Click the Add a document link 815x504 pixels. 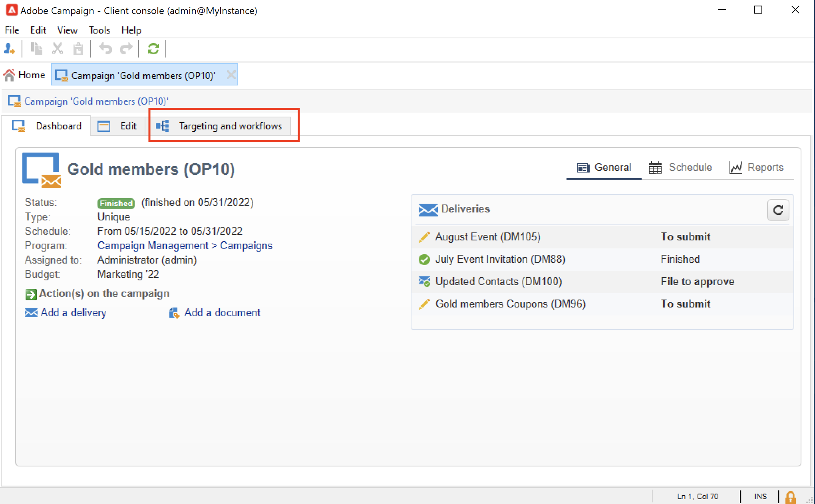click(222, 313)
